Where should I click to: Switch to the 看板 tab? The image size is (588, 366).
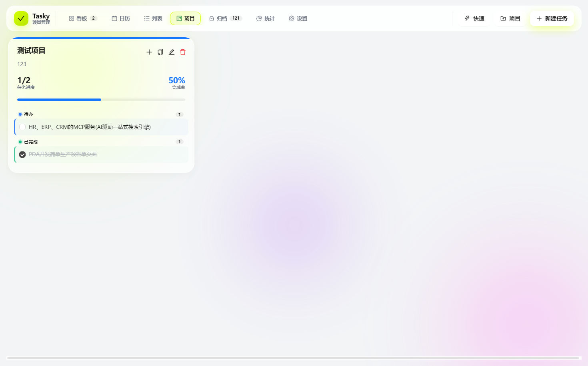[x=83, y=18]
